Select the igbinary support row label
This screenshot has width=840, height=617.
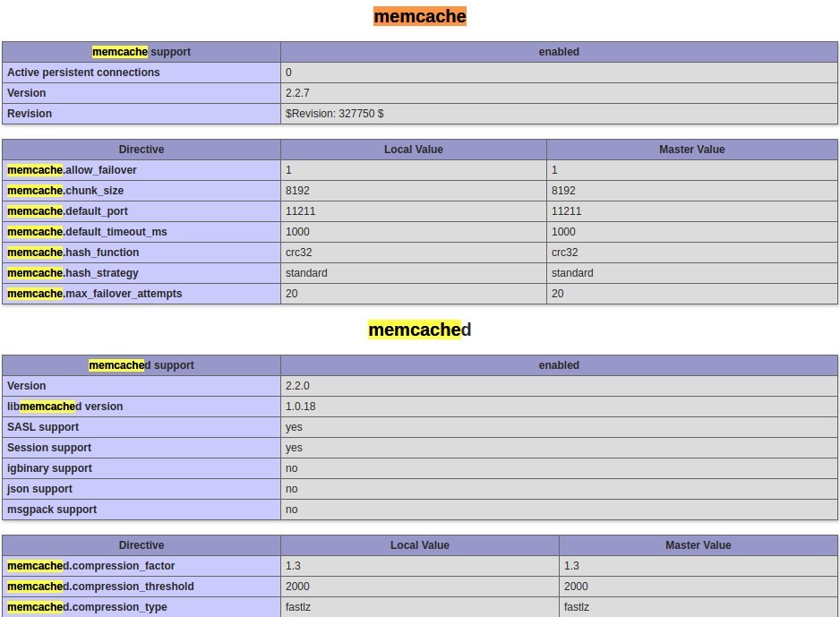coord(49,468)
